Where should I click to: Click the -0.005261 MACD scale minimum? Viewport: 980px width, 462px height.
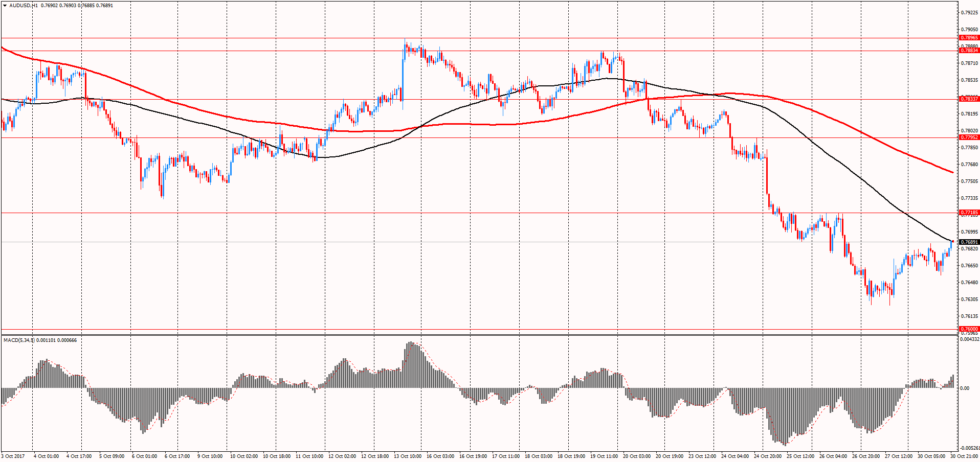(969, 448)
